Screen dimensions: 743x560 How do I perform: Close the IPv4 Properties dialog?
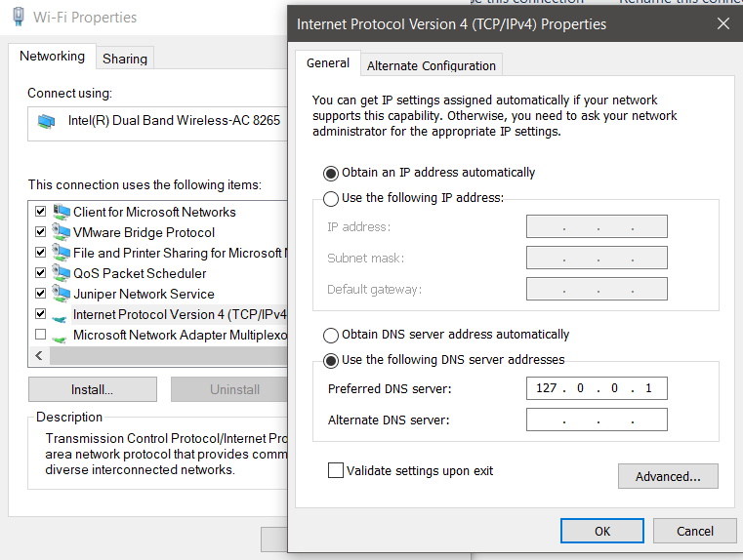point(723,23)
